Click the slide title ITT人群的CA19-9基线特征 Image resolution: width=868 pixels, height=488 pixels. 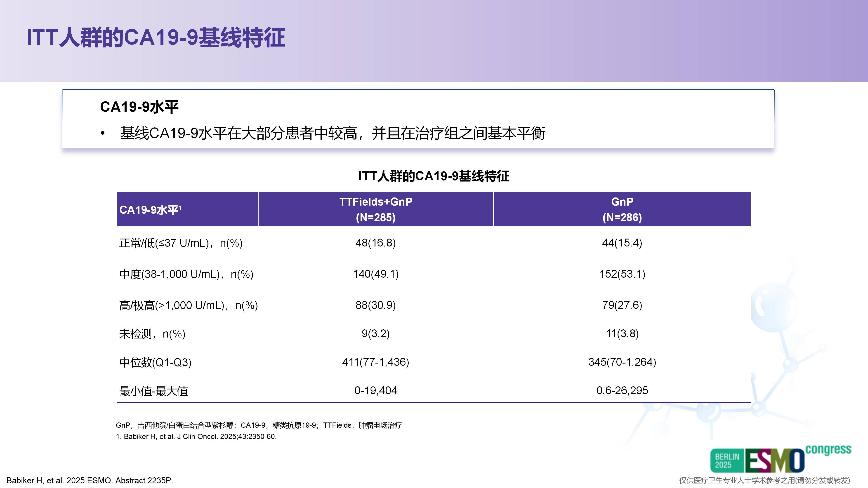click(156, 37)
